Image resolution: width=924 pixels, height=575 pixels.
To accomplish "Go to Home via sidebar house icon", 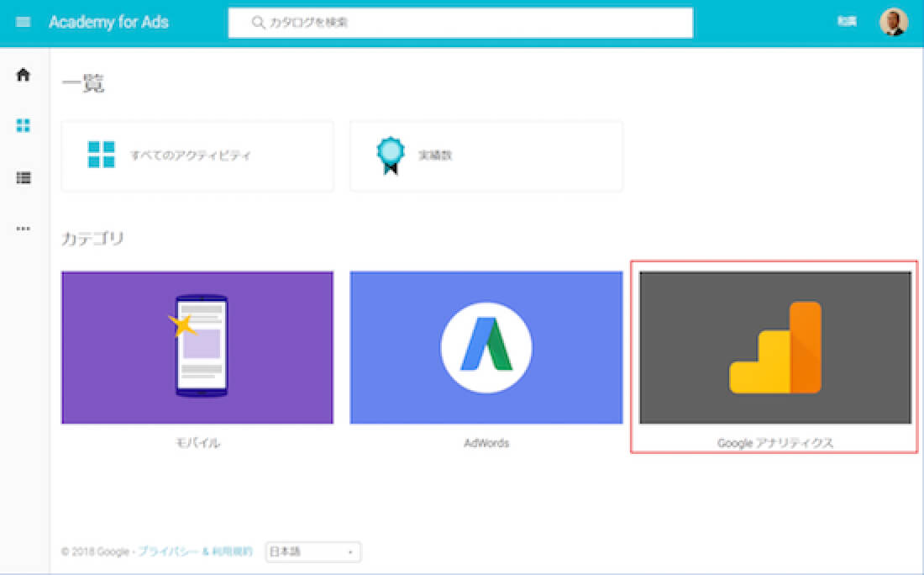I will coord(23,75).
